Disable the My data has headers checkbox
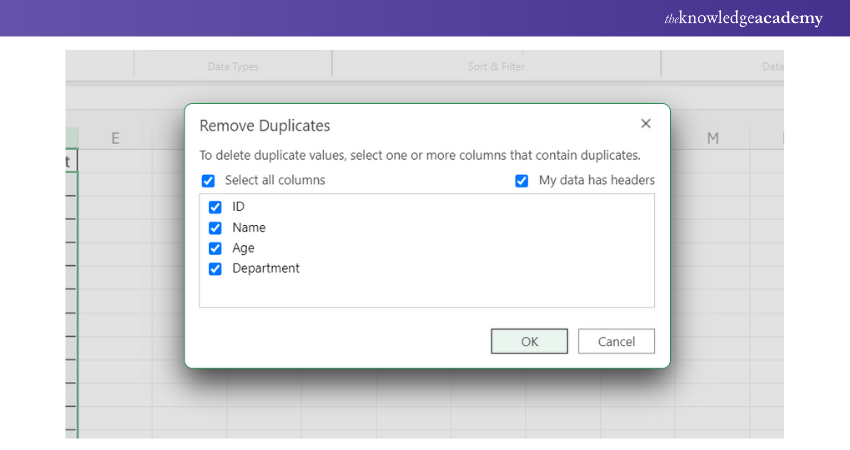The width and height of the screenshot is (850, 450). (522, 181)
